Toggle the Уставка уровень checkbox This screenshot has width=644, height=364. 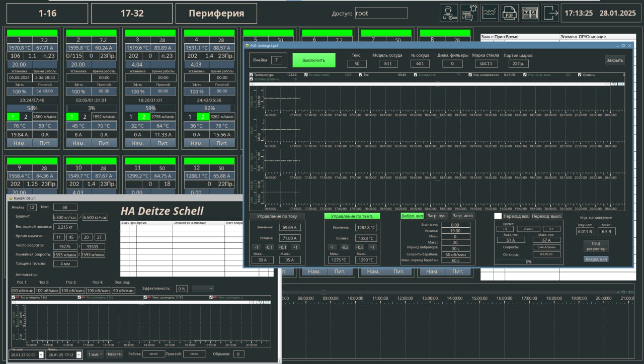click(252, 79)
